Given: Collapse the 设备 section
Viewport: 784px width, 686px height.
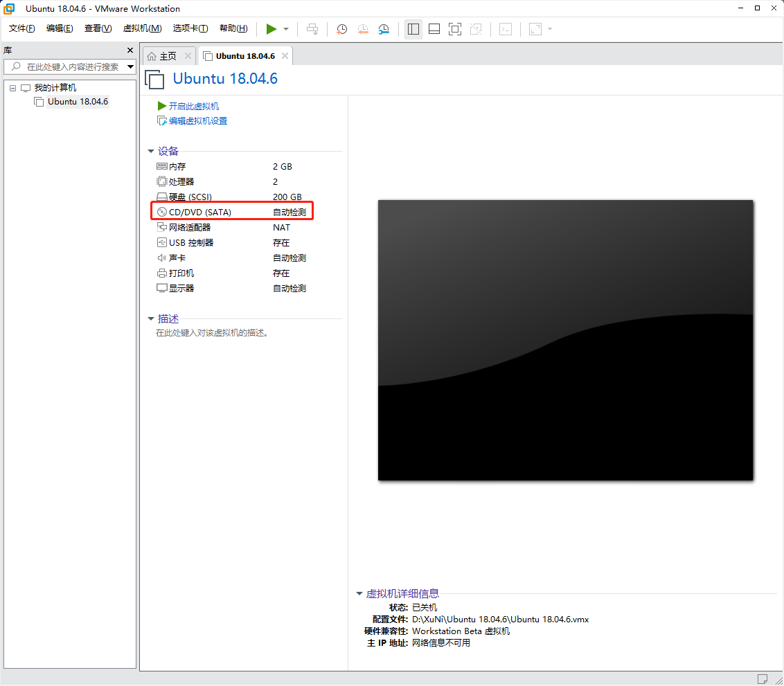Looking at the screenshot, I should [x=150, y=151].
